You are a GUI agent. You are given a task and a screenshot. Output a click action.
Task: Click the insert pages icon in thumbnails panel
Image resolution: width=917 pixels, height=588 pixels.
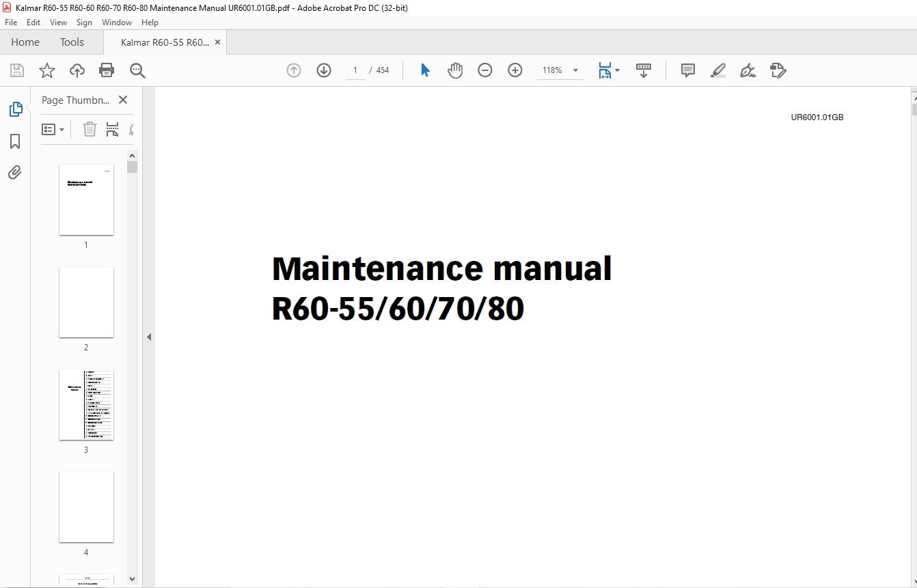click(113, 129)
